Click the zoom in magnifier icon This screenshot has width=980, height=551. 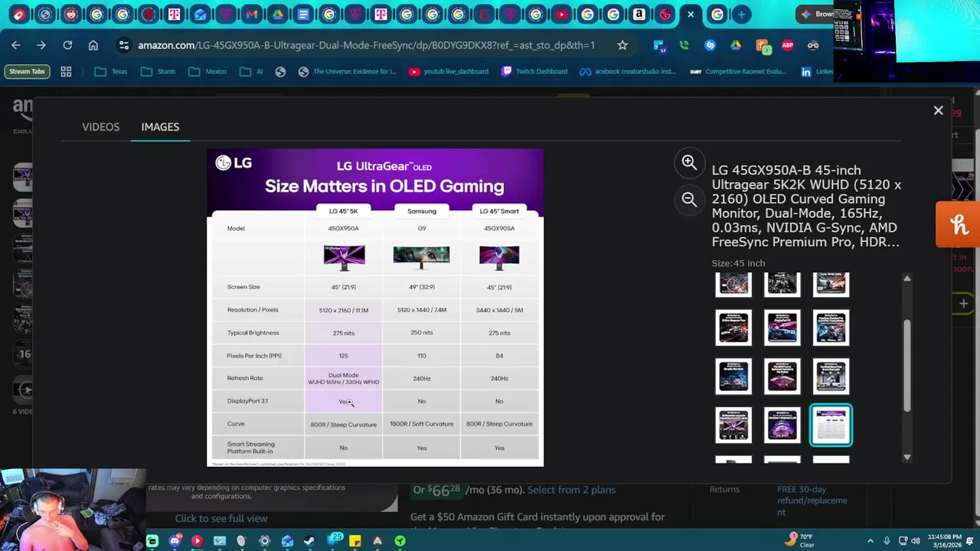[689, 162]
